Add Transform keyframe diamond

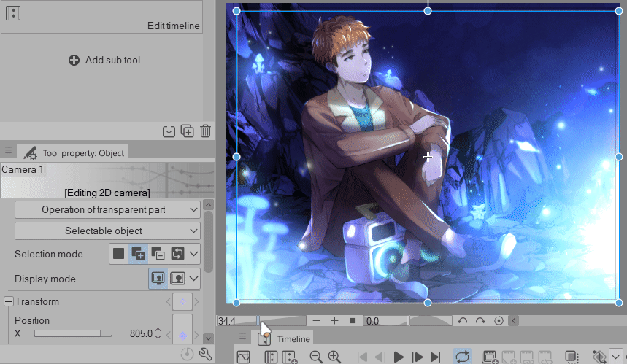pyautogui.click(x=182, y=302)
